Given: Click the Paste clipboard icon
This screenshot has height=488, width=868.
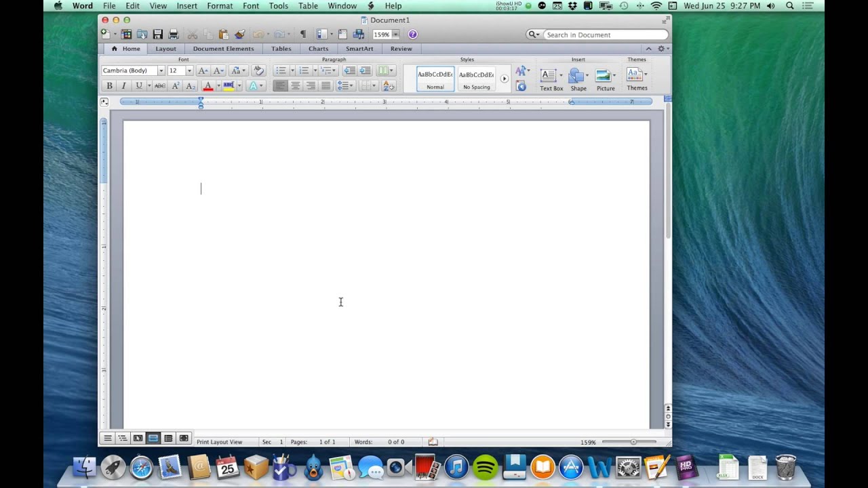Looking at the screenshot, I should pyautogui.click(x=224, y=34).
